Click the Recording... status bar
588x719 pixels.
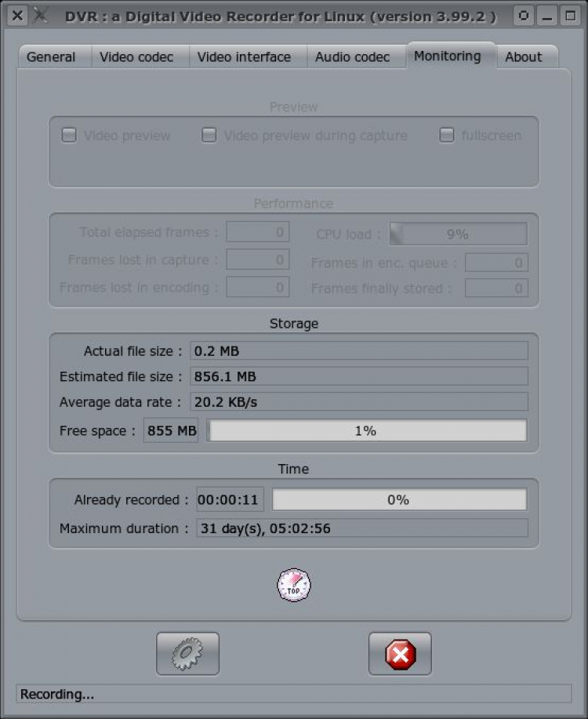294,694
